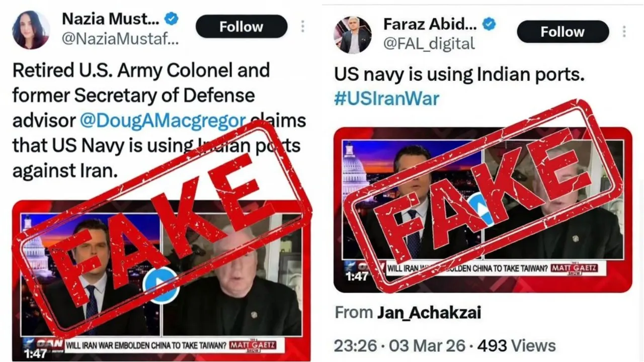Click Nazia Mustafa's blue verified badge
Screen dimensions: 644x362
click(172, 20)
